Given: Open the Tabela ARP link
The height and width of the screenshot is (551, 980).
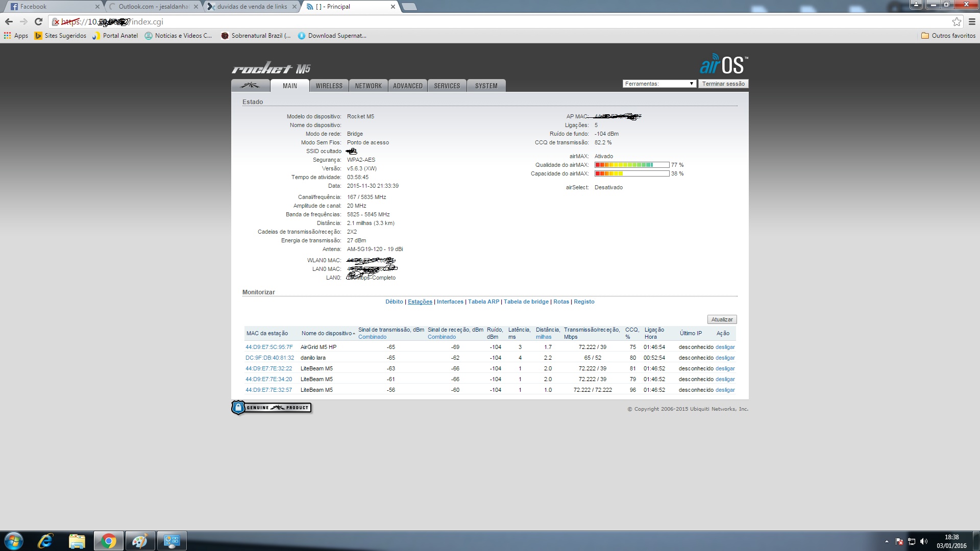Looking at the screenshot, I should tap(483, 302).
